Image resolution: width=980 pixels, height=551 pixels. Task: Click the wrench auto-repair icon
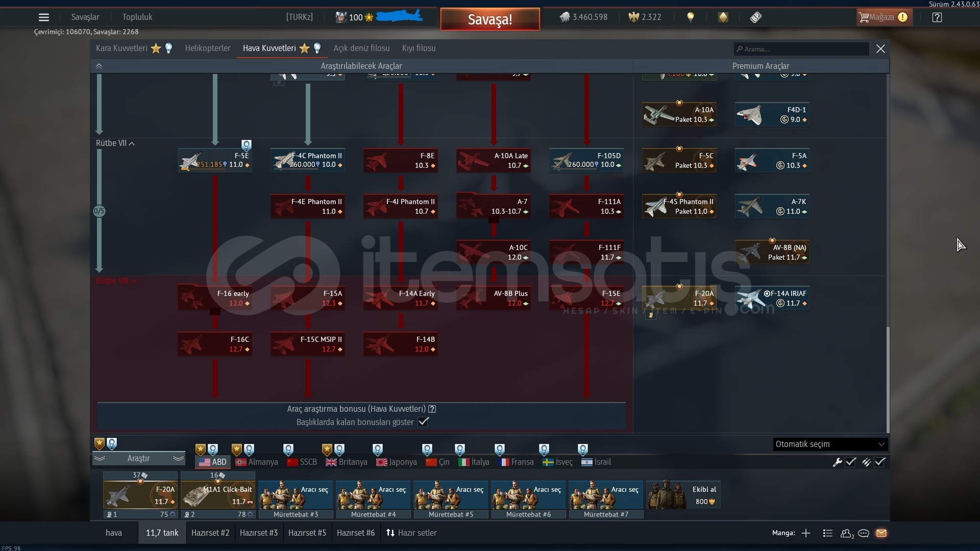837,462
